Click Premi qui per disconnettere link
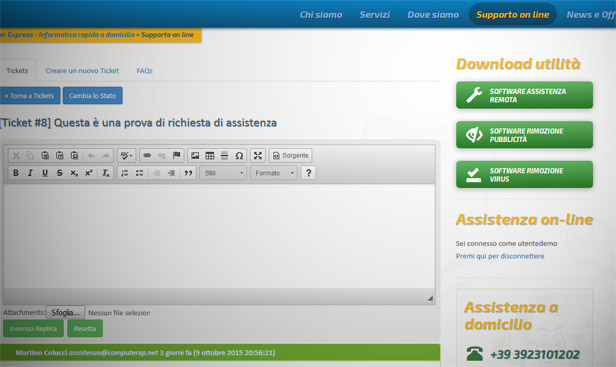The width and height of the screenshot is (616, 367). click(500, 256)
